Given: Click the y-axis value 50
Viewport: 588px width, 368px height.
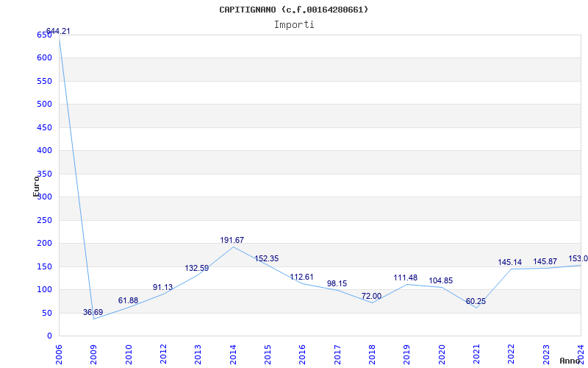Looking at the screenshot, I should pyautogui.click(x=46, y=314).
